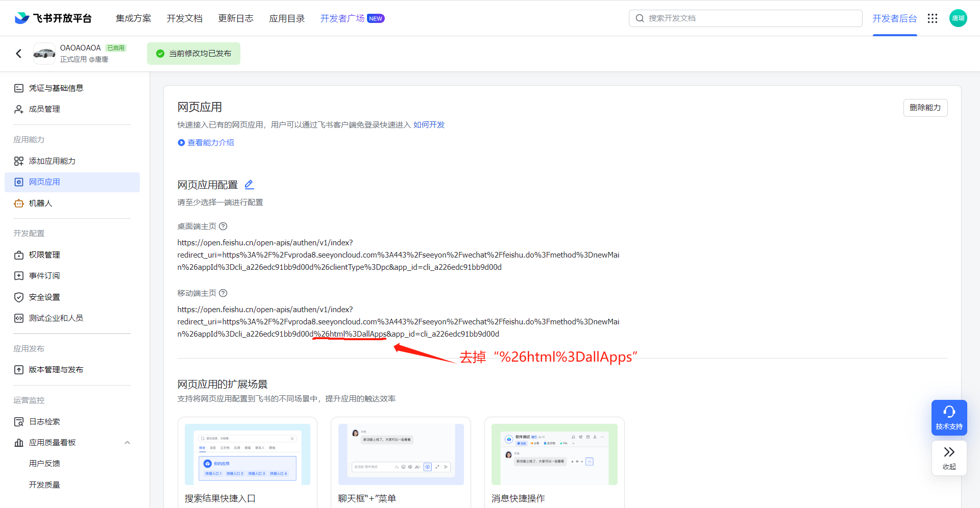
Task: Open 日志检索 sidebar item
Action: click(72, 422)
